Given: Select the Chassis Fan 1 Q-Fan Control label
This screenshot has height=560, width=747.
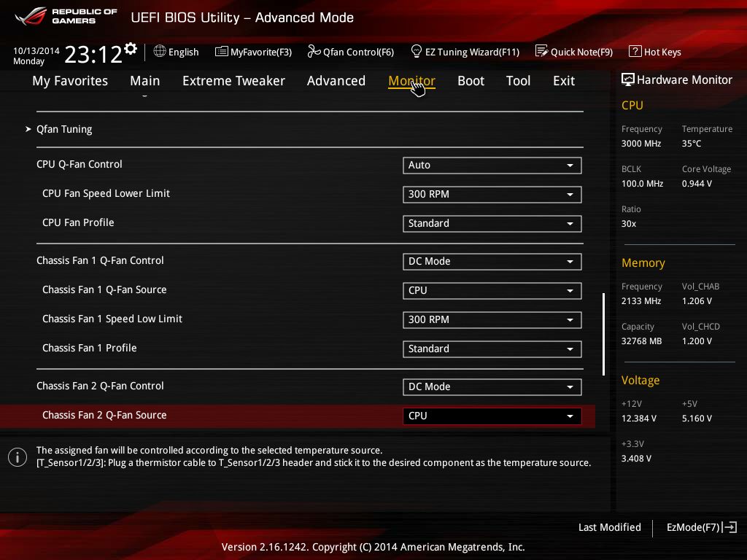Looking at the screenshot, I should pyautogui.click(x=100, y=260).
